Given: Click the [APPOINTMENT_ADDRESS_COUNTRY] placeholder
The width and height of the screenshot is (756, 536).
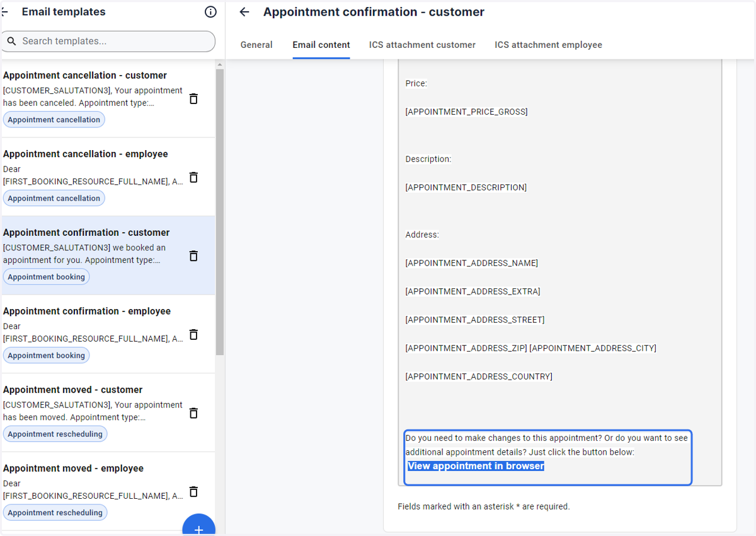Looking at the screenshot, I should [x=479, y=376].
